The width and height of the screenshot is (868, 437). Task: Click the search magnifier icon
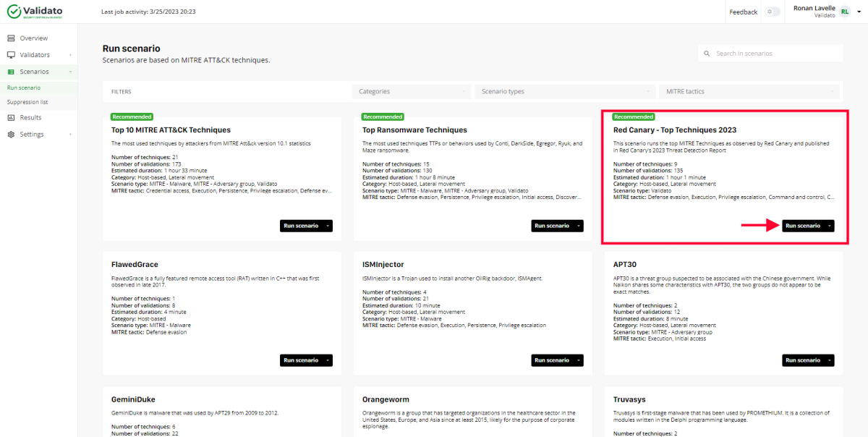point(707,54)
